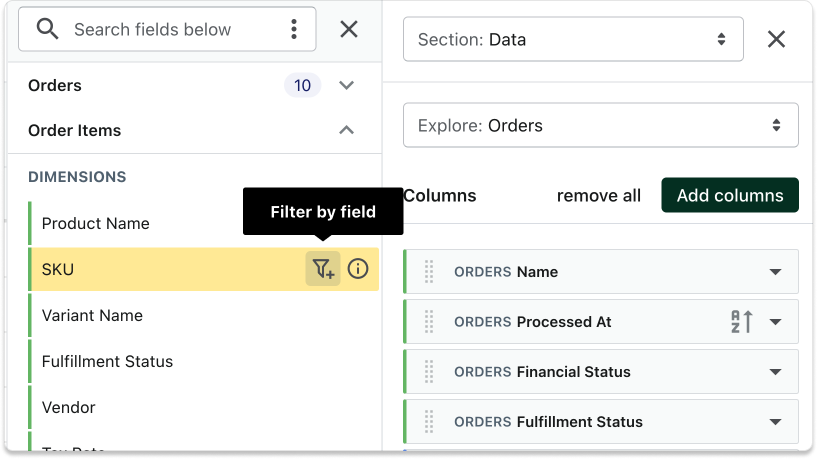Expand the Orders field group

pos(347,85)
